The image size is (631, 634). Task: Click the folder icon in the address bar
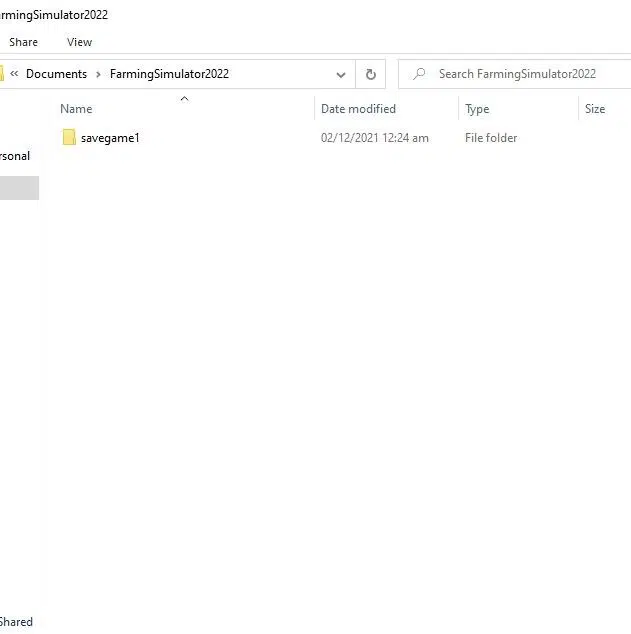[x=2, y=74]
